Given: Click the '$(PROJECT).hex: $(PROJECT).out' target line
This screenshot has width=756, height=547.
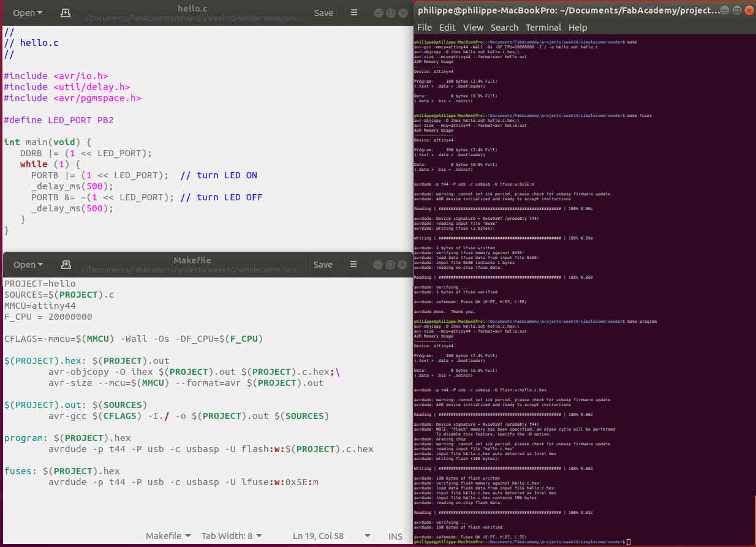Looking at the screenshot, I should 86,361.
